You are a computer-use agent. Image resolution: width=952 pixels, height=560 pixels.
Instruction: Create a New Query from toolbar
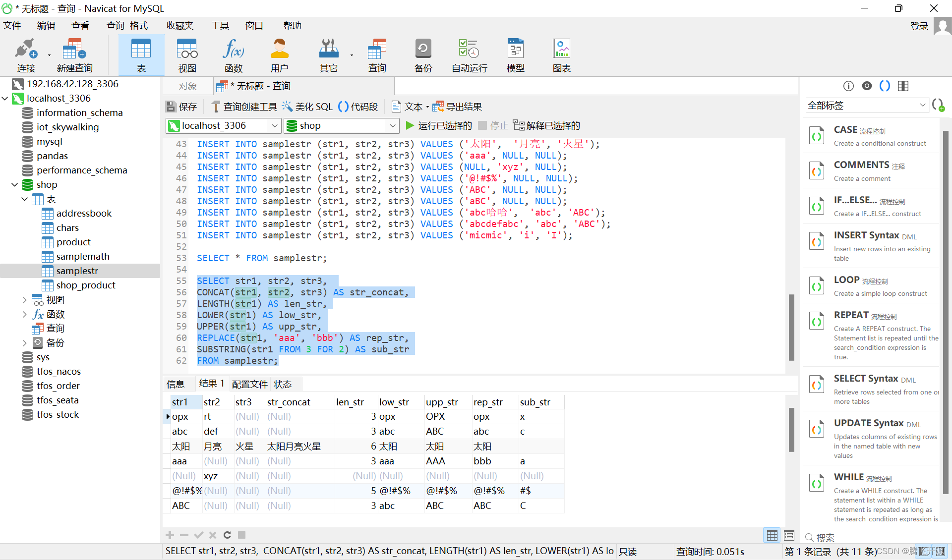[x=74, y=55]
